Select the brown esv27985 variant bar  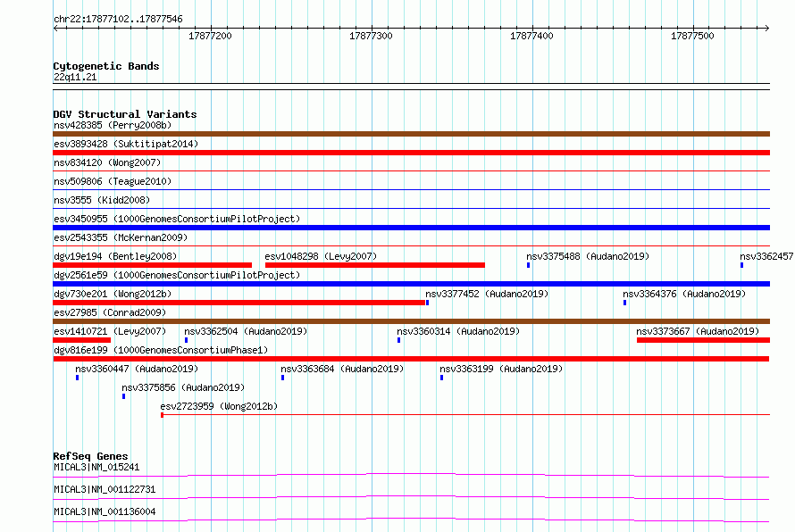click(x=411, y=321)
